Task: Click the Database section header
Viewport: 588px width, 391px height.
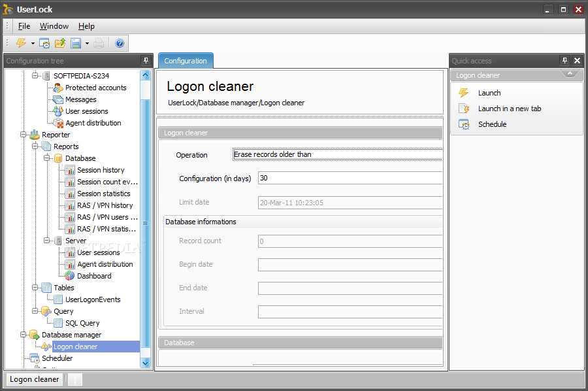Action: pos(301,343)
